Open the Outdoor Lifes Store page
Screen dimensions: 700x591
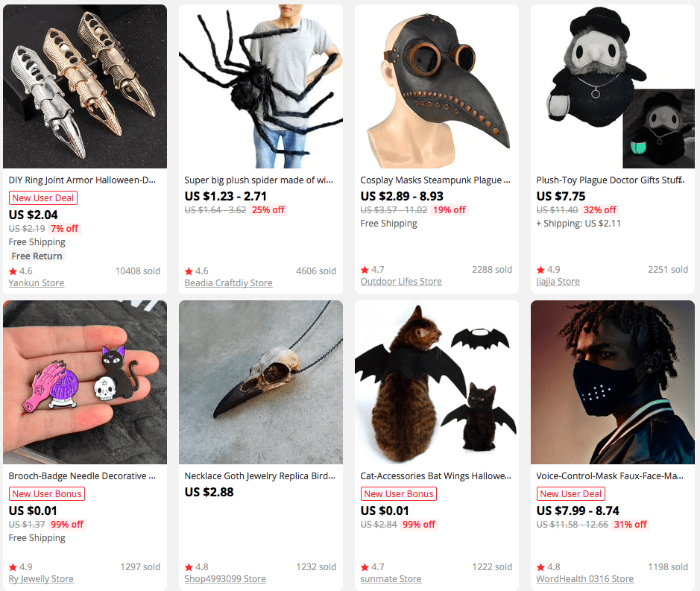pyautogui.click(x=401, y=282)
